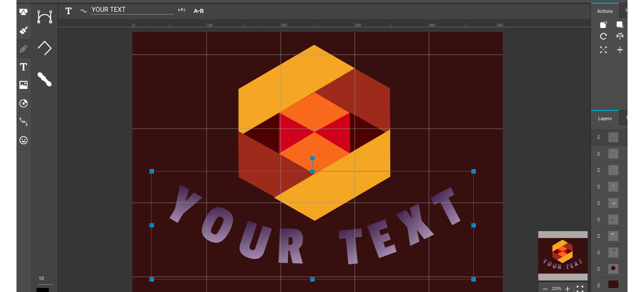Choose the blob brush stroke option
Screen dimensions: 644x292
(44, 79)
